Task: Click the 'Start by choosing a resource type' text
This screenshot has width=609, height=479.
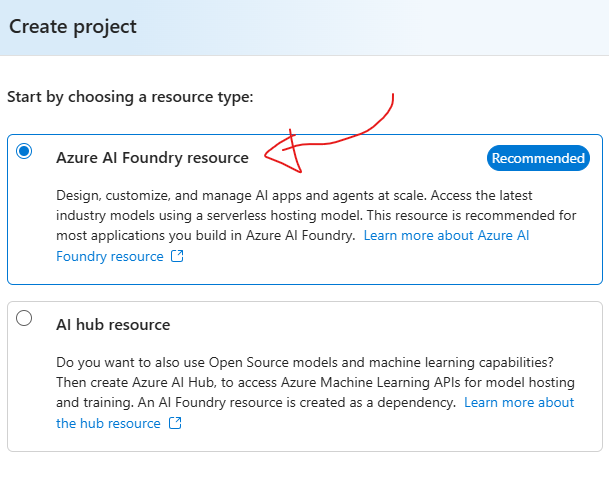Action: pyautogui.click(x=130, y=97)
